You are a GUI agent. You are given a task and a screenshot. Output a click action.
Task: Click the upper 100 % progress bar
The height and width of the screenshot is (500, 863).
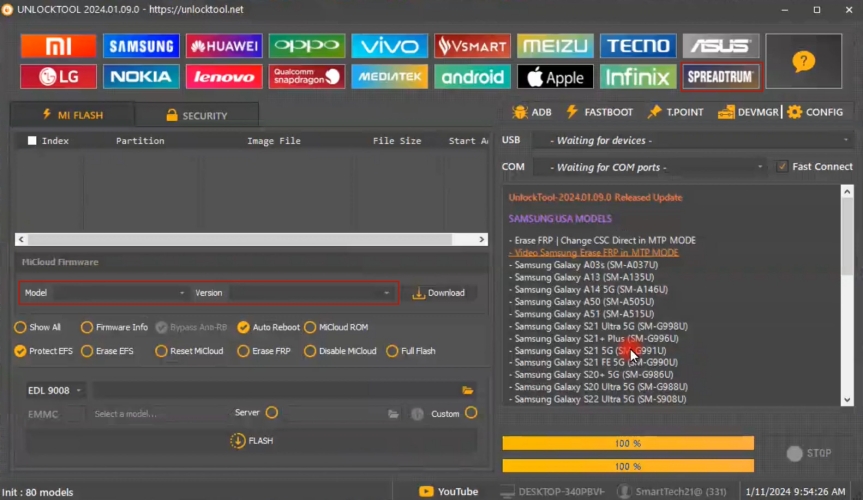pyautogui.click(x=628, y=443)
